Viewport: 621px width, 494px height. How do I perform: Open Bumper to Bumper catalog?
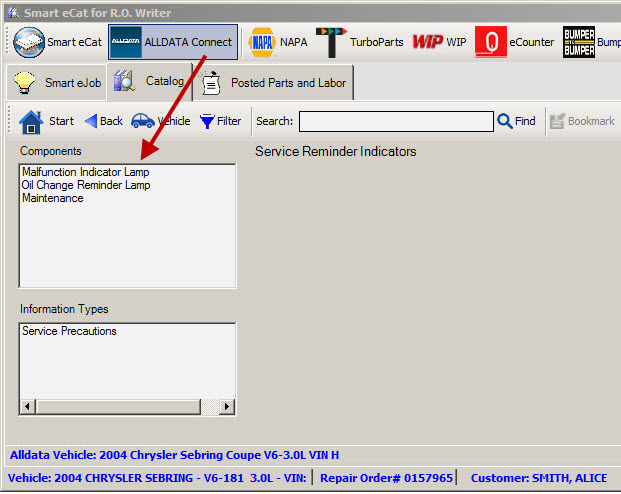tap(592, 42)
